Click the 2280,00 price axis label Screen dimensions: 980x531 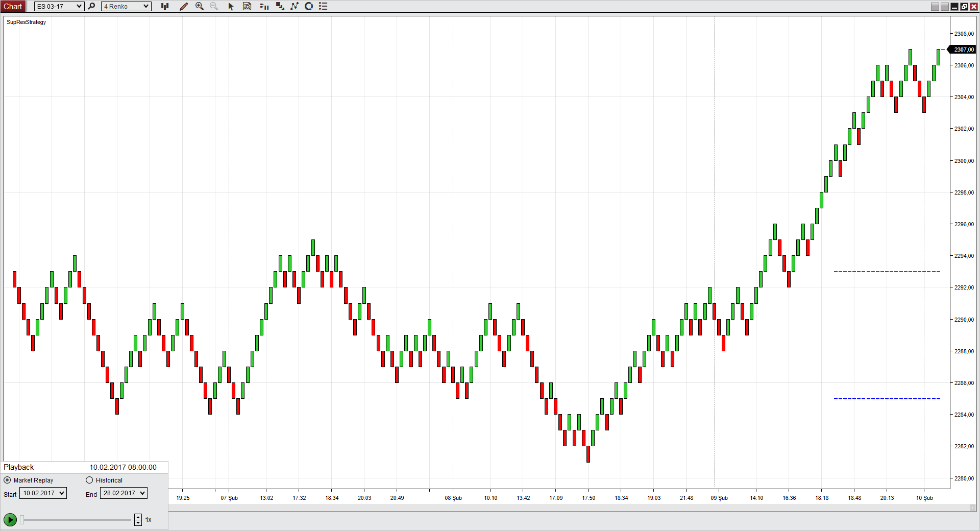[964, 478]
